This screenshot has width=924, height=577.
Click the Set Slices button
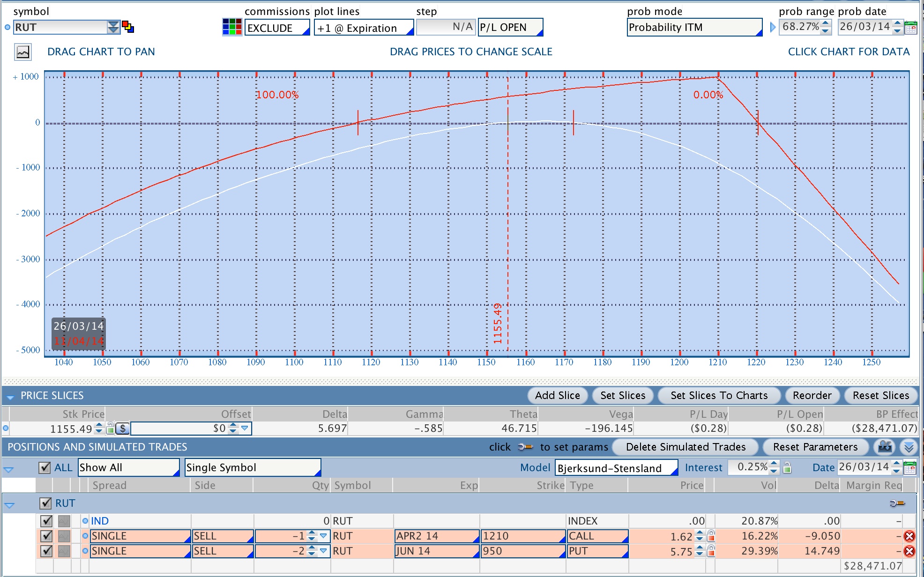pos(623,395)
